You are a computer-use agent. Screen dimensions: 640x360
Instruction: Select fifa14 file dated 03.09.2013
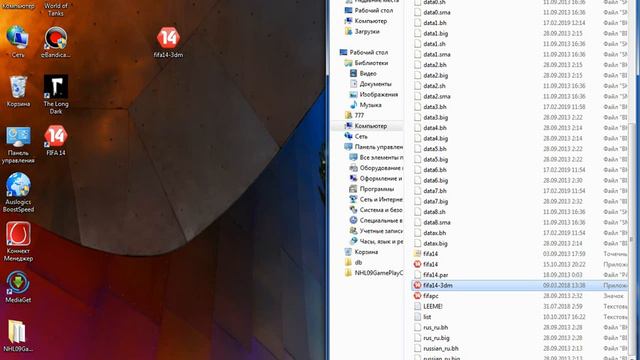(520, 254)
